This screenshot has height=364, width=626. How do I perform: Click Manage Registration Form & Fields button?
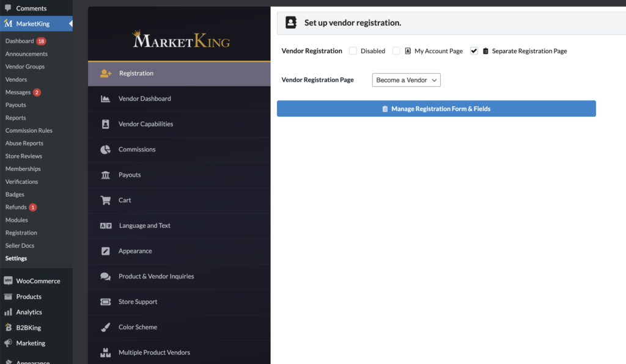pyautogui.click(x=436, y=109)
